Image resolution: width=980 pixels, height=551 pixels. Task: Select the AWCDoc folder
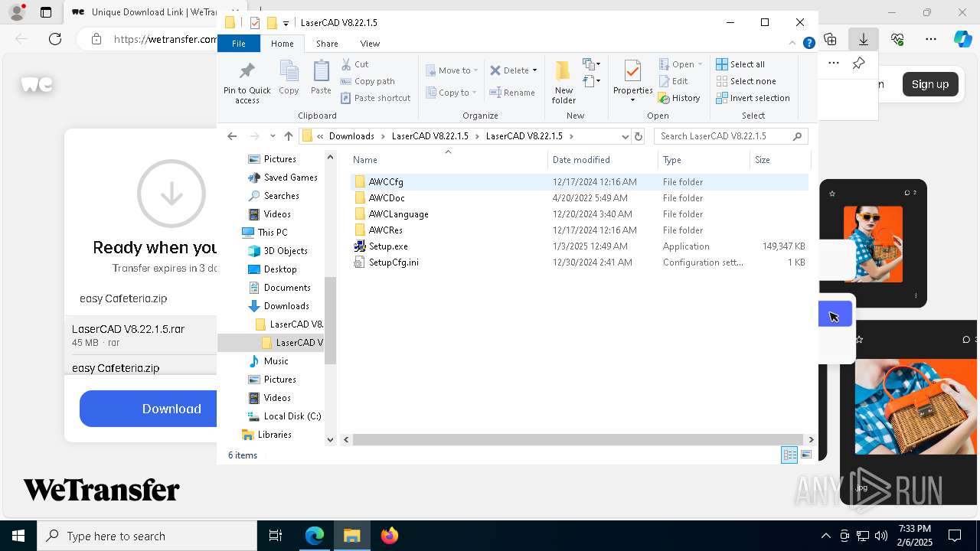579,198
